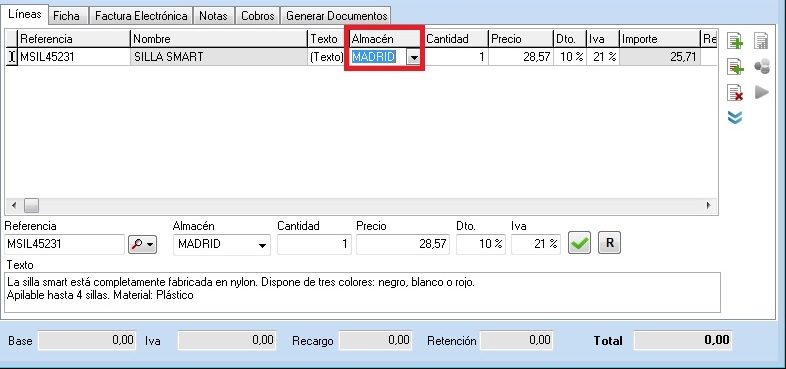
Task: Click the green checkmark accept button
Action: click(x=579, y=244)
